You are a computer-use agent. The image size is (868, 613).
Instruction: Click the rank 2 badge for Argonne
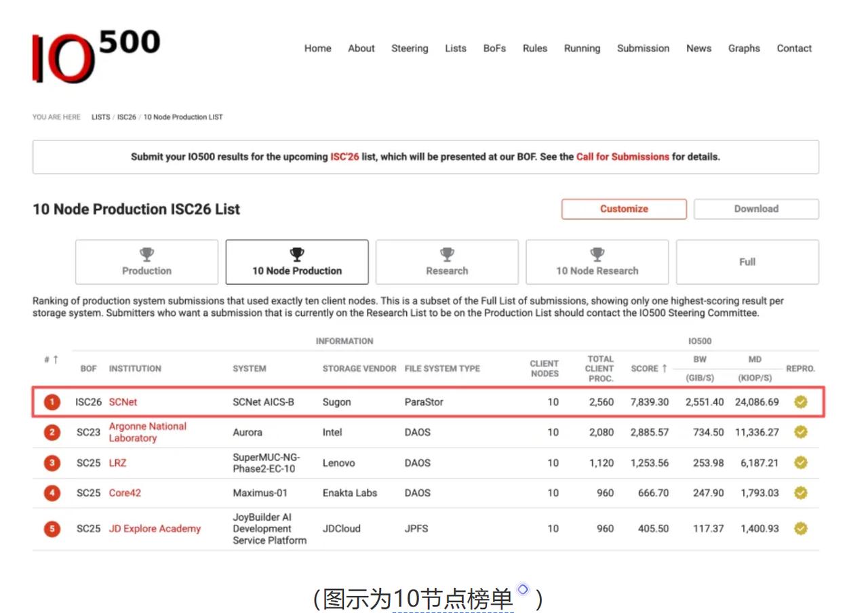(x=52, y=432)
